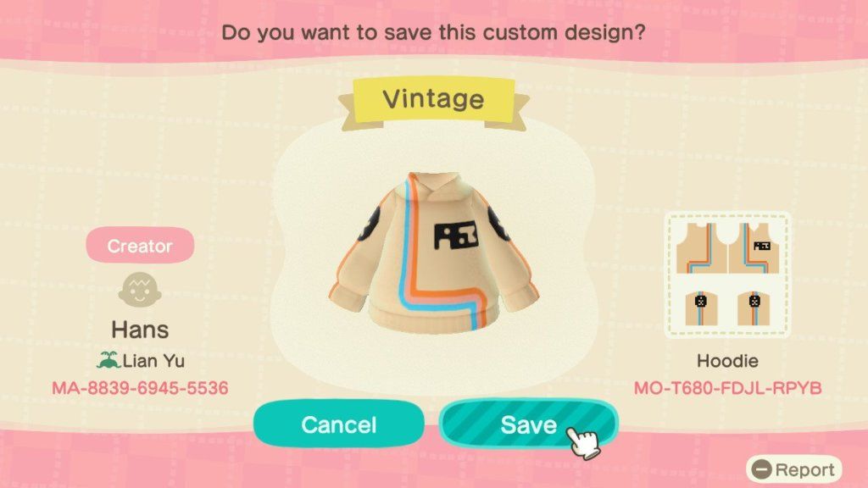The height and width of the screenshot is (488, 868).
Task: Select the pattern panel with black logo
Action: tap(754, 248)
